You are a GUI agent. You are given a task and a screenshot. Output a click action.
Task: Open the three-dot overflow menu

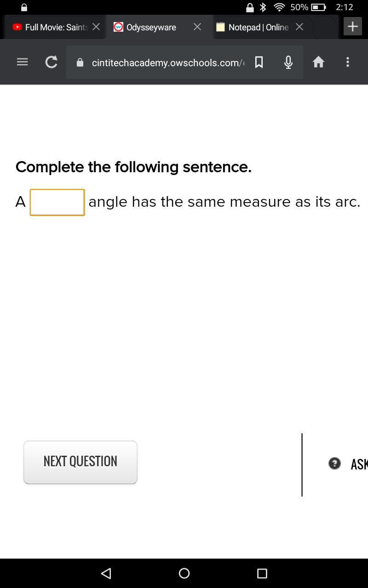tap(348, 62)
